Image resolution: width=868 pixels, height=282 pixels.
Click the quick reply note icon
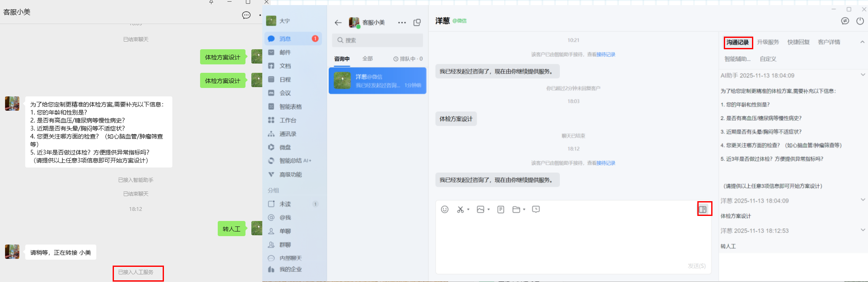tap(501, 210)
